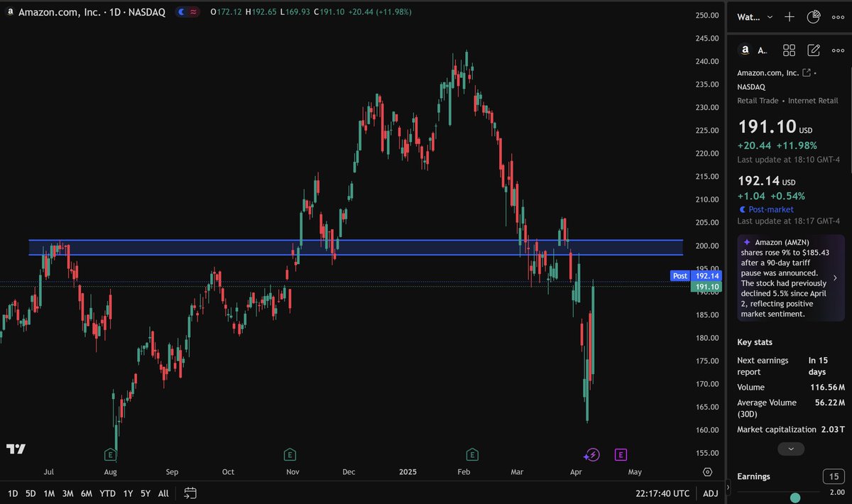Click the TradingView logo on chart
The image size is (852, 504).
(x=16, y=449)
